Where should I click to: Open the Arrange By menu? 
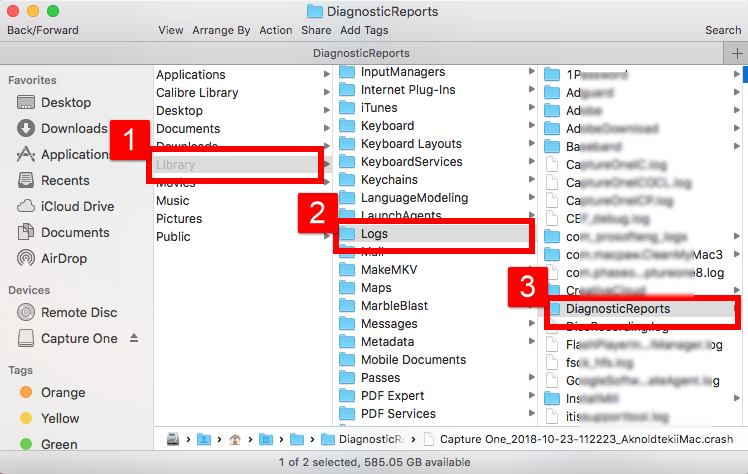pos(222,30)
